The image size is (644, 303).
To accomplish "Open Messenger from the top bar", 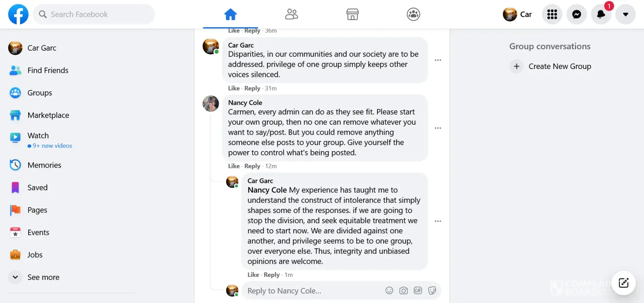I will [x=576, y=14].
